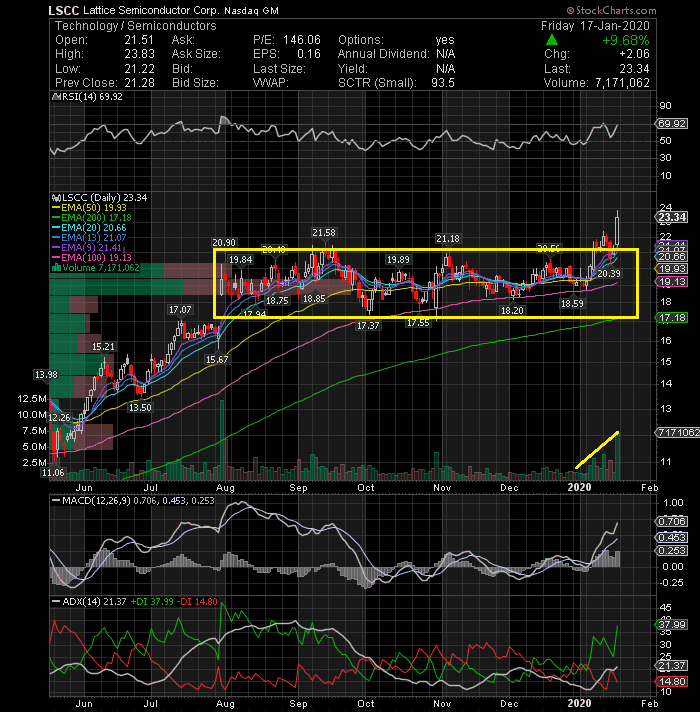Click the Volume 7,171,062 legend entry
Image resolution: width=700 pixels, height=712 pixels.
pos(96,267)
